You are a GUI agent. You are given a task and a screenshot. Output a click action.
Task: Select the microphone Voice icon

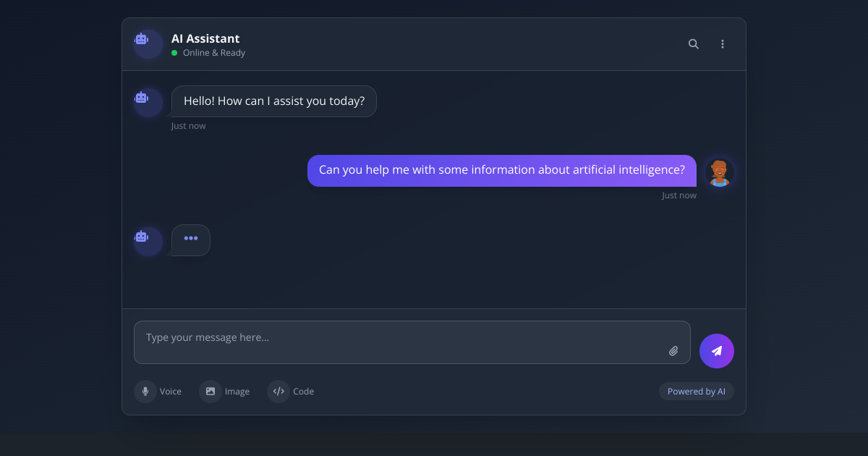[x=145, y=391]
